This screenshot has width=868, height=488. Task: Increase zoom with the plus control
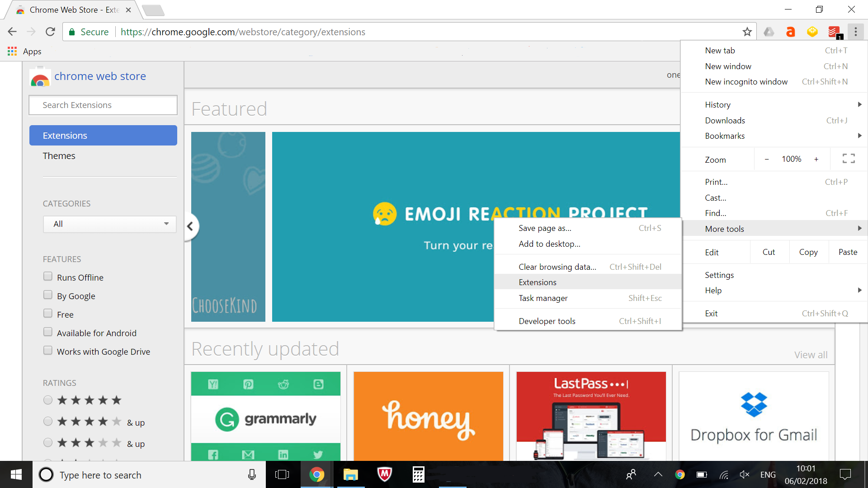point(816,159)
